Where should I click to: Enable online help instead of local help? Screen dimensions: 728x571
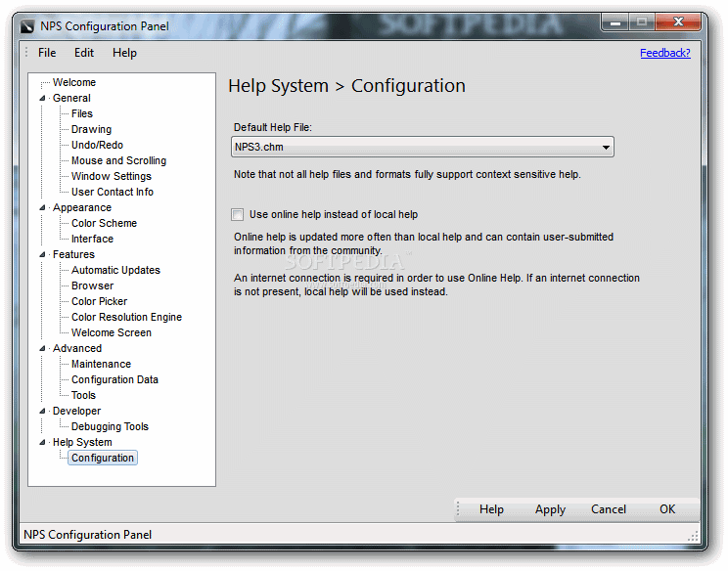point(237,214)
